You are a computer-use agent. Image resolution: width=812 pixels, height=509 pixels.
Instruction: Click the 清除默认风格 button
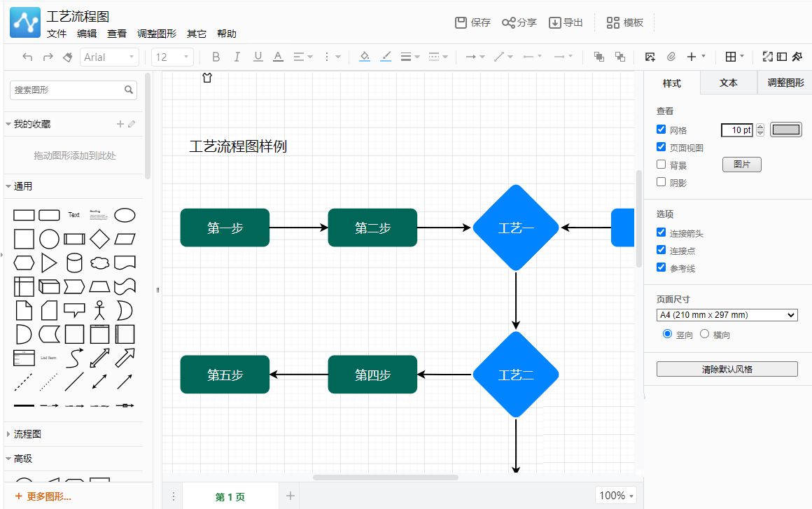point(727,369)
